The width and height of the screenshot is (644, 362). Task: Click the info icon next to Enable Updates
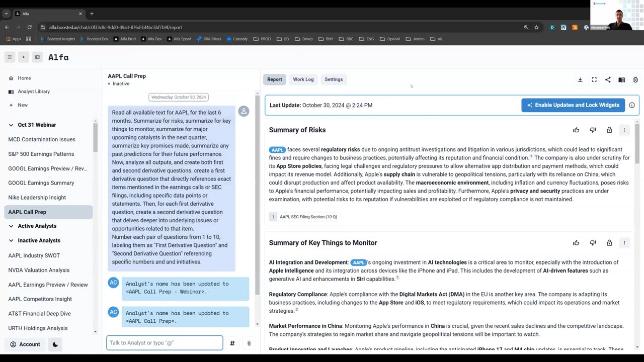(632, 105)
